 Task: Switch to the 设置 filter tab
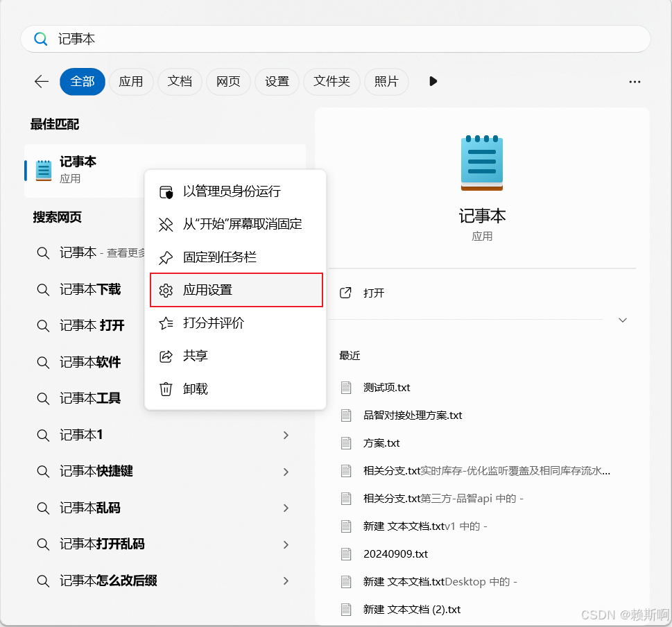(x=277, y=81)
